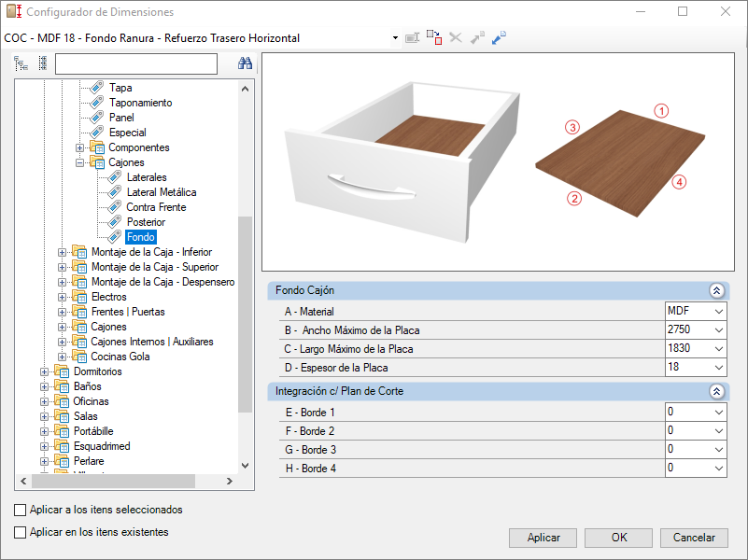Click the delete configuration X icon
Viewport: 748px width, 560px height.
(x=456, y=37)
